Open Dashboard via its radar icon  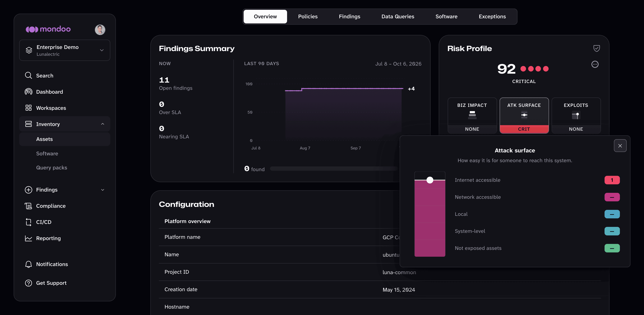[x=29, y=92]
